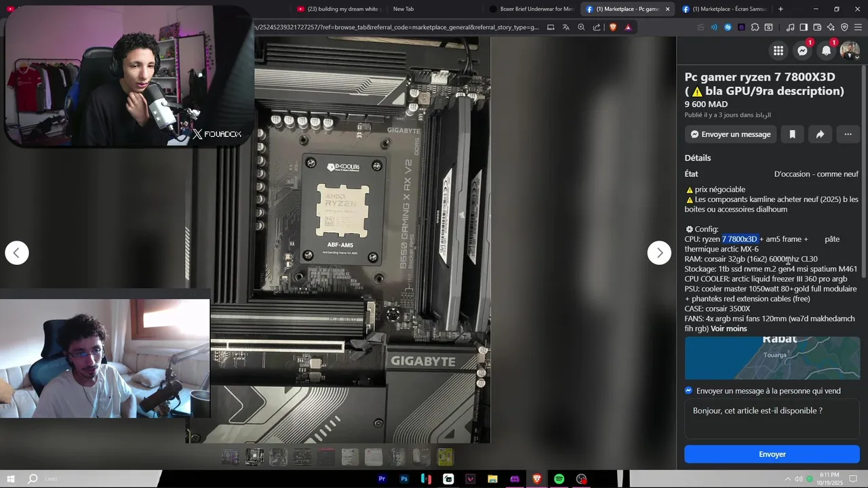Click the translate page icon in address bar
Viewport: 868px width, 488px height.
(x=566, y=27)
